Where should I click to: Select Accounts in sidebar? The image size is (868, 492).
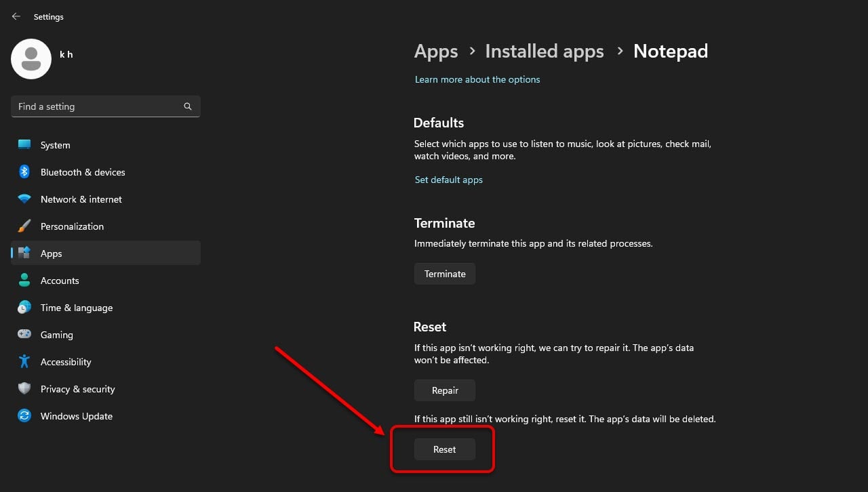(106, 281)
